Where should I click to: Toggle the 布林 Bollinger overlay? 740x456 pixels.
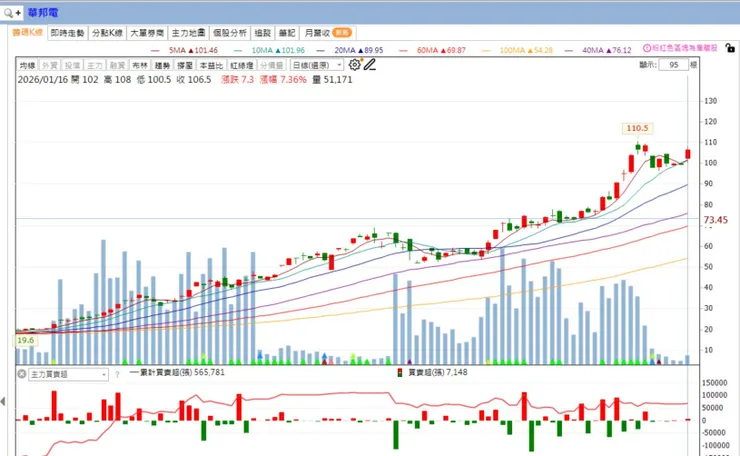pyautogui.click(x=140, y=65)
